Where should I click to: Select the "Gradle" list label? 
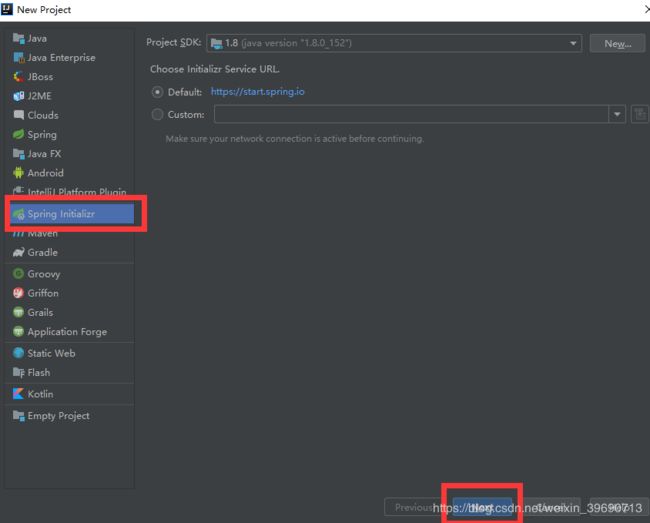click(42, 252)
